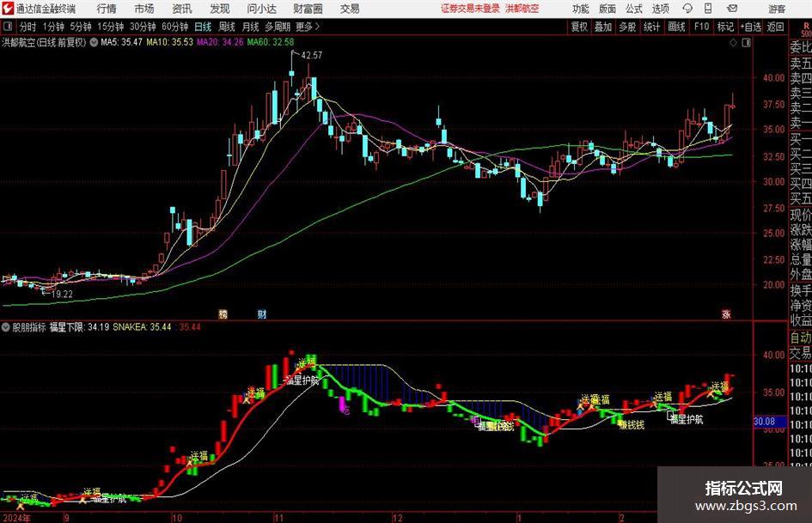Select the 多周期 multi-period tab

click(278, 27)
